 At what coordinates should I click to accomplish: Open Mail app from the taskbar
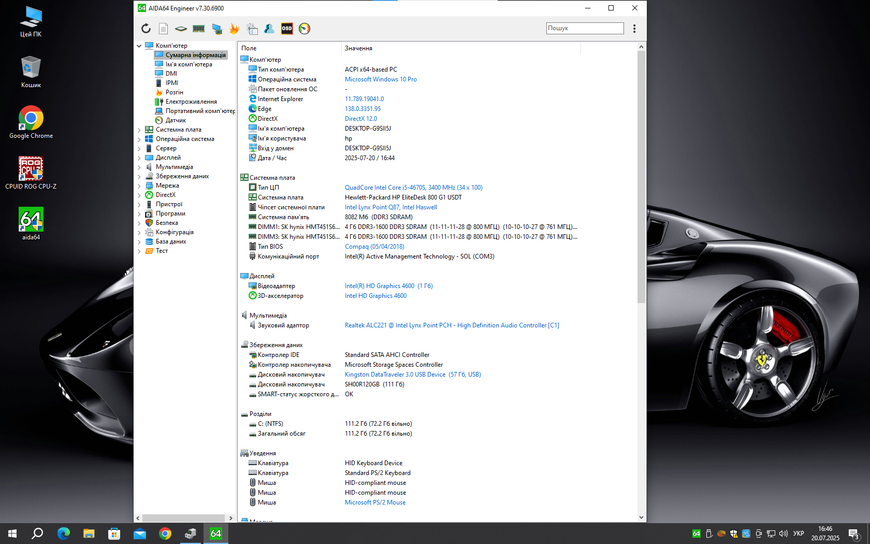click(140, 533)
